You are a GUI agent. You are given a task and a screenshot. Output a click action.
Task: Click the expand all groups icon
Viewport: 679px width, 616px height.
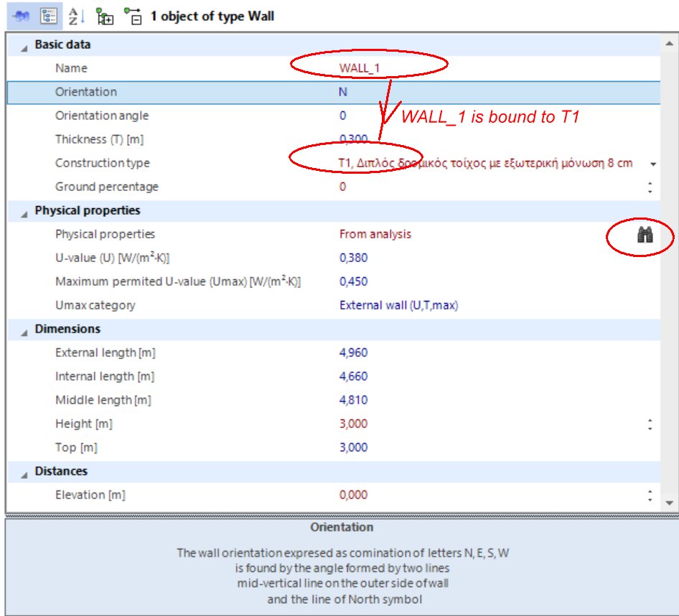[105, 16]
